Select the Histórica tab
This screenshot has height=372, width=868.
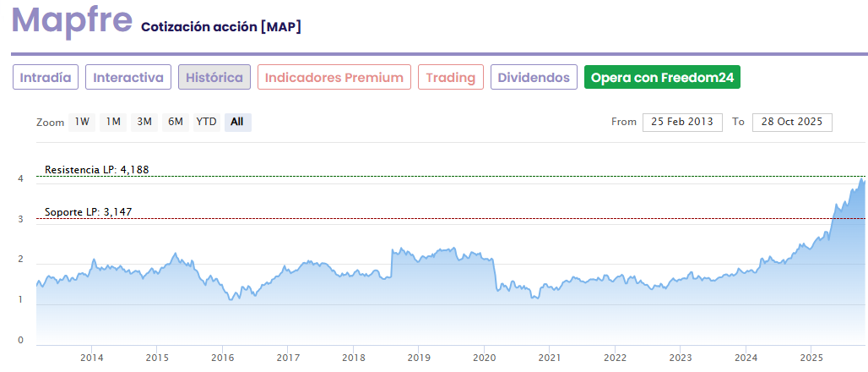tap(214, 78)
